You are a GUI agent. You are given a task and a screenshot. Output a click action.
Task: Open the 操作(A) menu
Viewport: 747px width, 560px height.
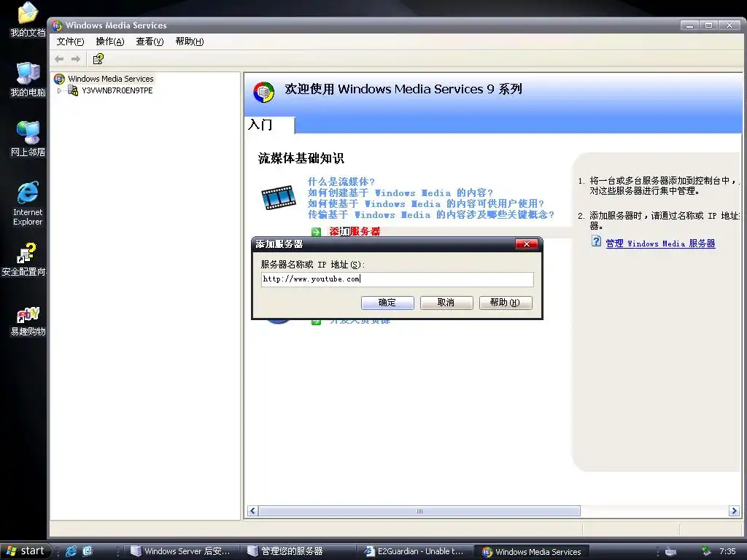110,42
